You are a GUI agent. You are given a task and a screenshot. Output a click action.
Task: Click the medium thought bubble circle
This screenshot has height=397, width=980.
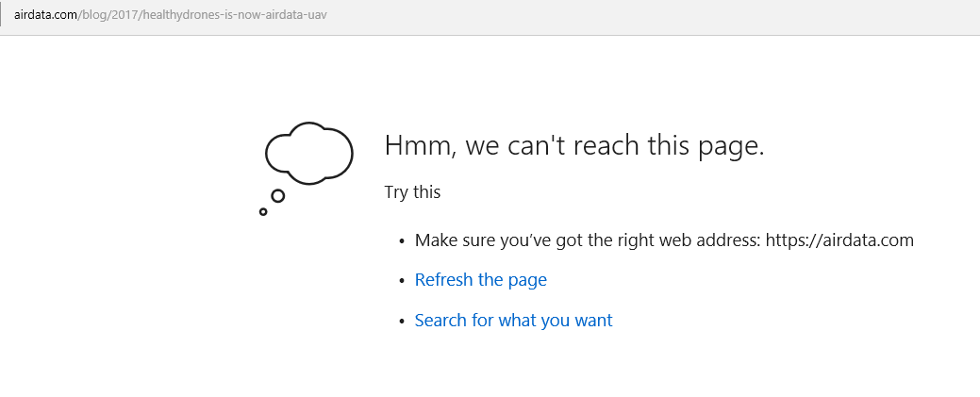[278, 196]
